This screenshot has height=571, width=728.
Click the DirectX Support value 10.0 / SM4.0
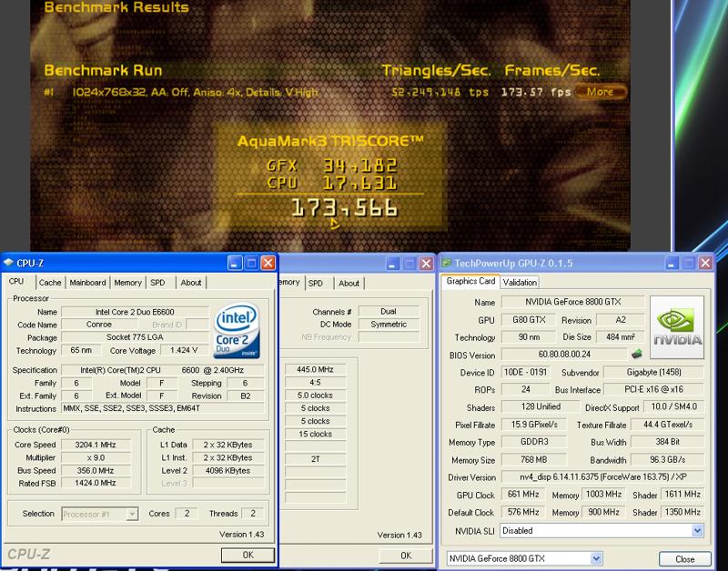point(673,406)
